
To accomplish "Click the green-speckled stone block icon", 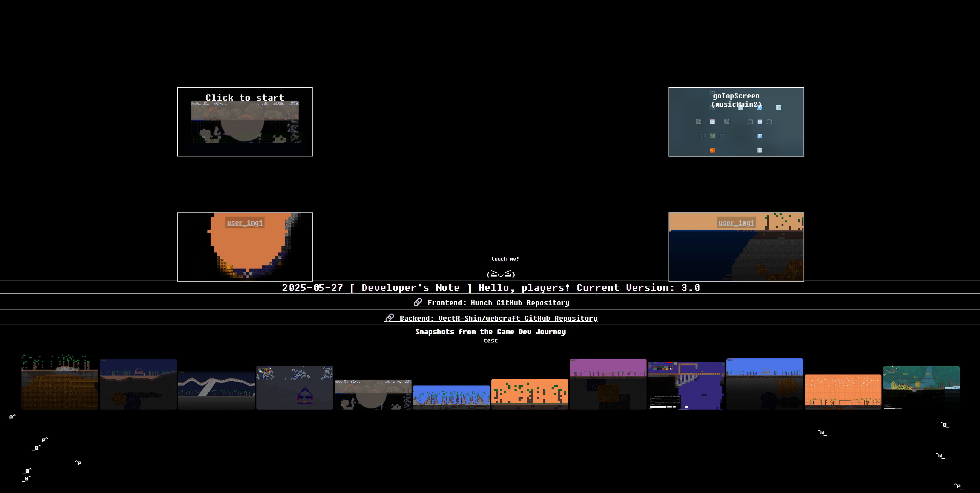I will click(712, 136).
